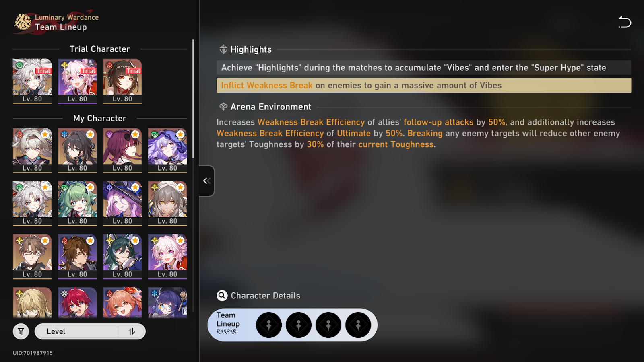Open the character filter funnel icon
The width and height of the screenshot is (644, 362).
(x=21, y=331)
